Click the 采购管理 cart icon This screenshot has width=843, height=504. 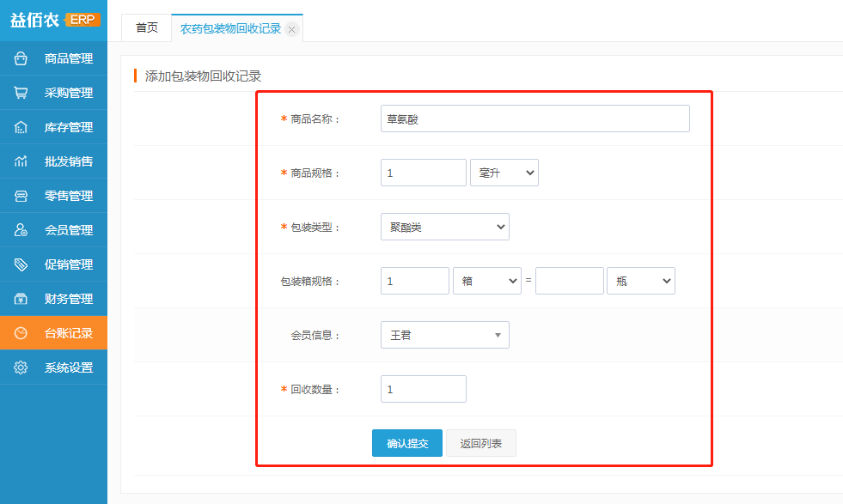[21, 93]
